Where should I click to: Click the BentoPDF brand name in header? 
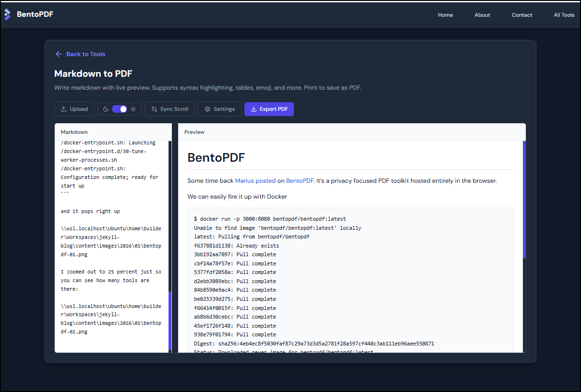[x=35, y=14]
